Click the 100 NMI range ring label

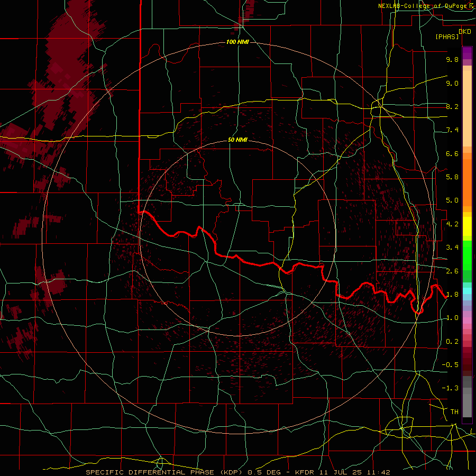(237, 42)
